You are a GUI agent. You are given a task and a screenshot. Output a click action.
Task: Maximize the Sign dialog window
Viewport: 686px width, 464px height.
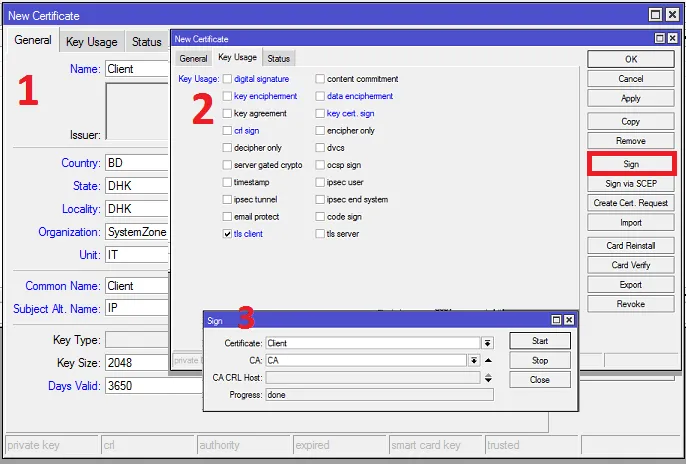point(556,320)
